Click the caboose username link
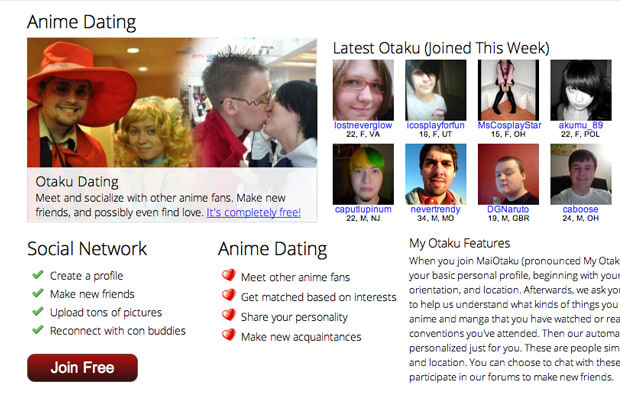 [580, 209]
